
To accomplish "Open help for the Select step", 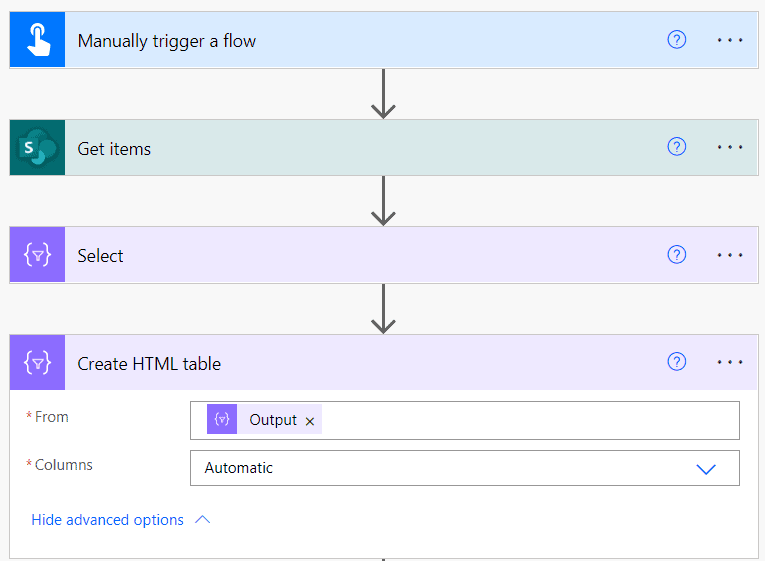I will [676, 254].
